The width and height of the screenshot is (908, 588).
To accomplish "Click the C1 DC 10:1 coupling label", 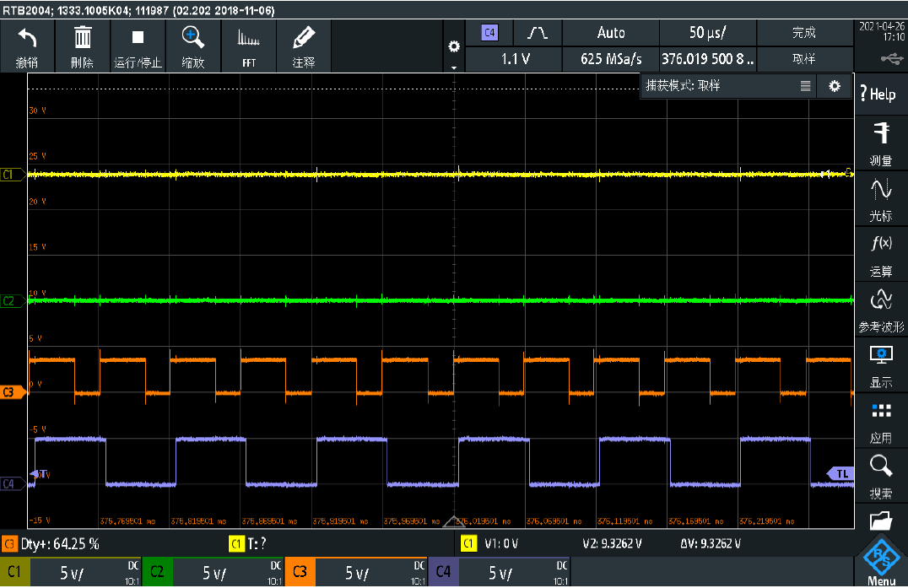I will pyautogui.click(x=132, y=573).
